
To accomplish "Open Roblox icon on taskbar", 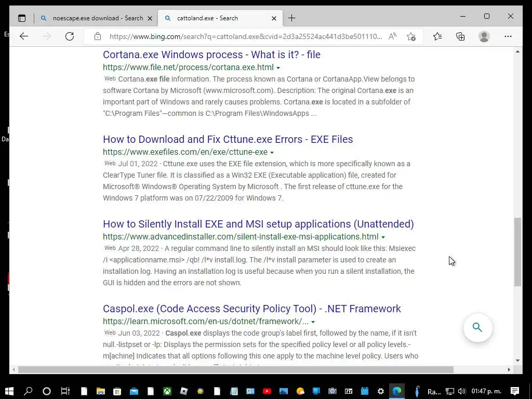I will (183, 391).
